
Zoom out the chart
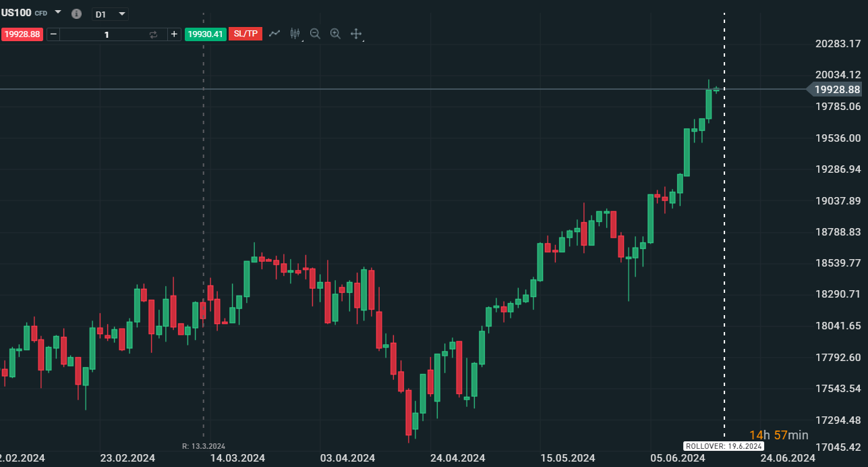coord(315,34)
